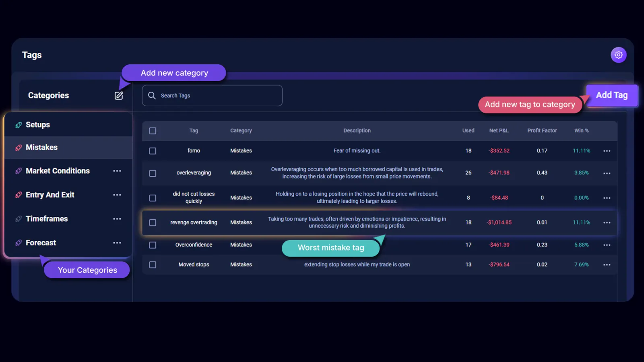Sort by the Win % column header
This screenshot has width=644, height=362.
(581, 130)
